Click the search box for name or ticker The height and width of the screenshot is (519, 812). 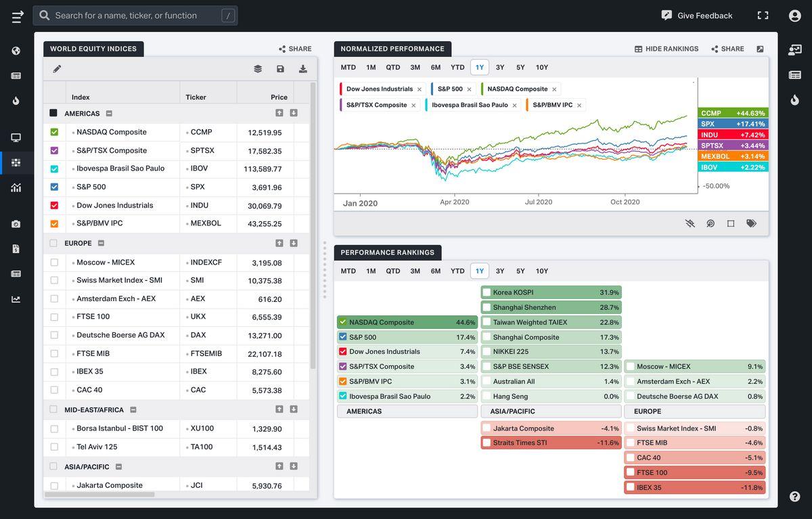tap(135, 16)
